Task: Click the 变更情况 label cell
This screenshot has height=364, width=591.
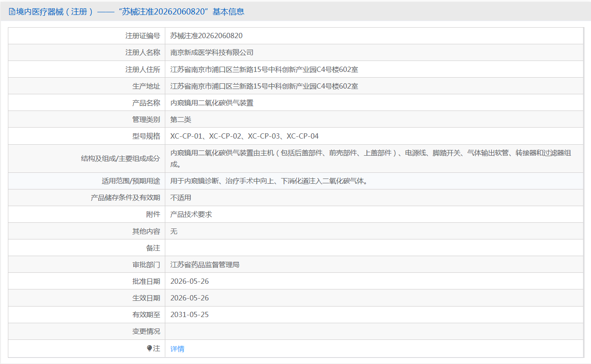Action: pos(86,331)
